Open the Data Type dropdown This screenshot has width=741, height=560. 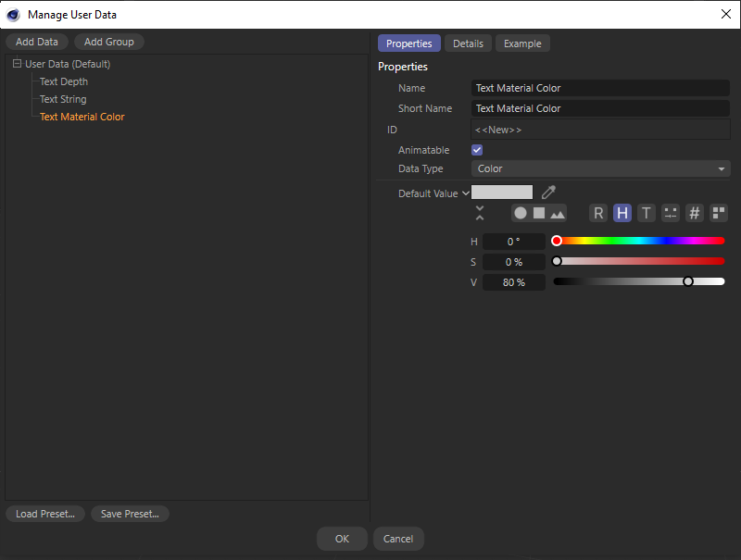click(x=600, y=168)
